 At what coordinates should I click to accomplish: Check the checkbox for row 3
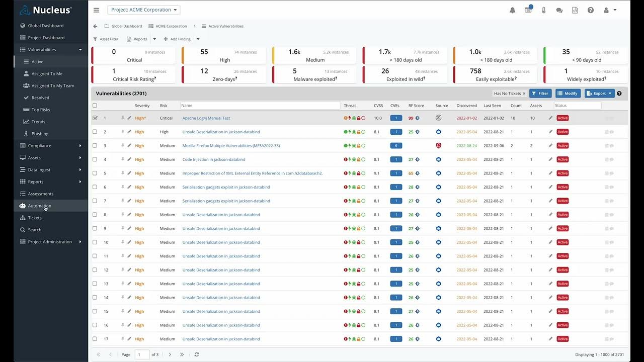[95, 146]
